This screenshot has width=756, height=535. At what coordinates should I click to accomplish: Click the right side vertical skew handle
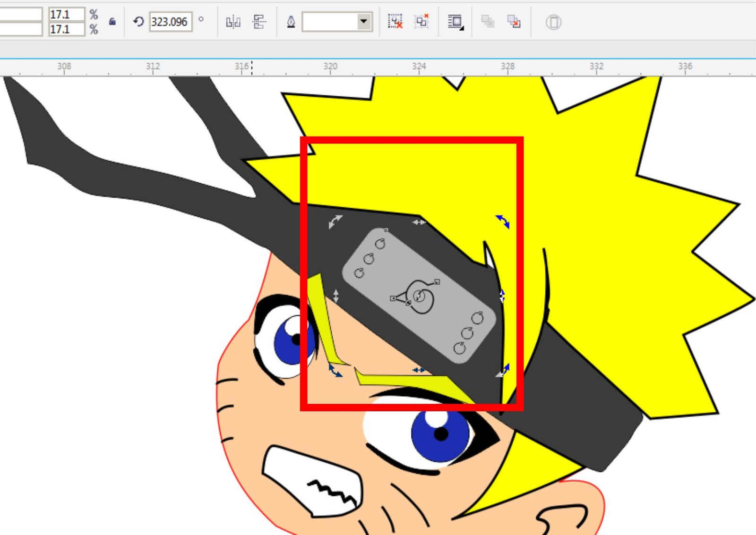[x=502, y=296]
